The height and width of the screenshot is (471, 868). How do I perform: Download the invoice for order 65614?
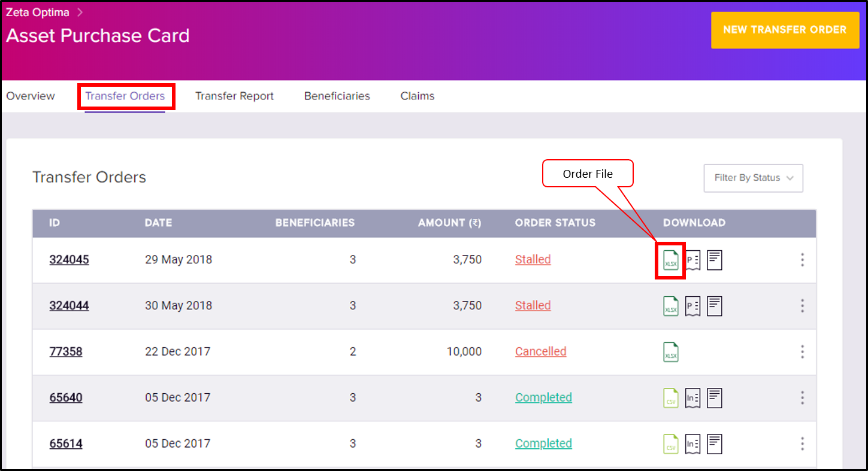[x=693, y=444]
